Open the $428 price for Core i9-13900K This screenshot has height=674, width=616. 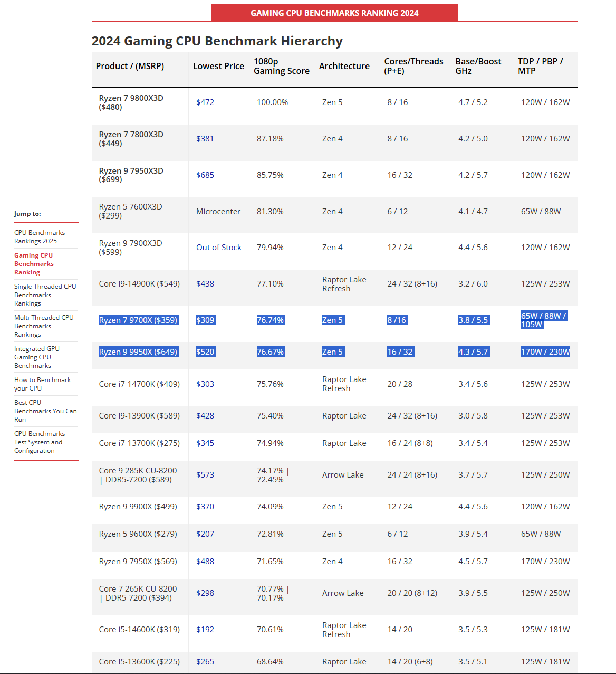(205, 416)
